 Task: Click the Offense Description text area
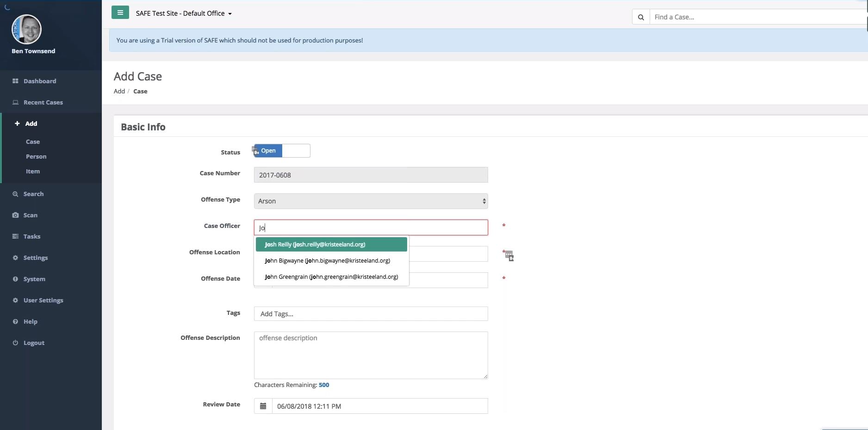coord(371,355)
